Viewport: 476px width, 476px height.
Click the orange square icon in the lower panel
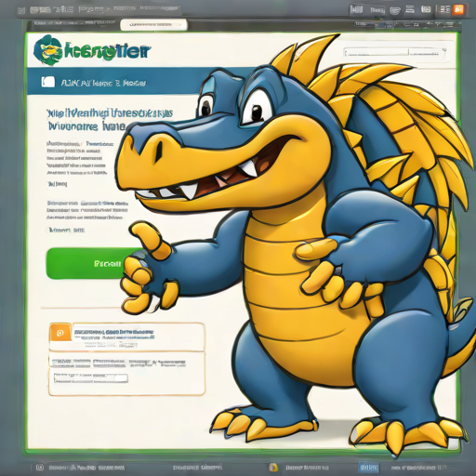click(60, 333)
